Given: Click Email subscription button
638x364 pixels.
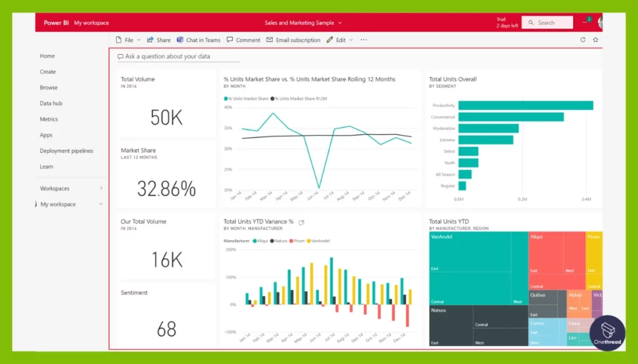Looking at the screenshot, I should 293,40.
